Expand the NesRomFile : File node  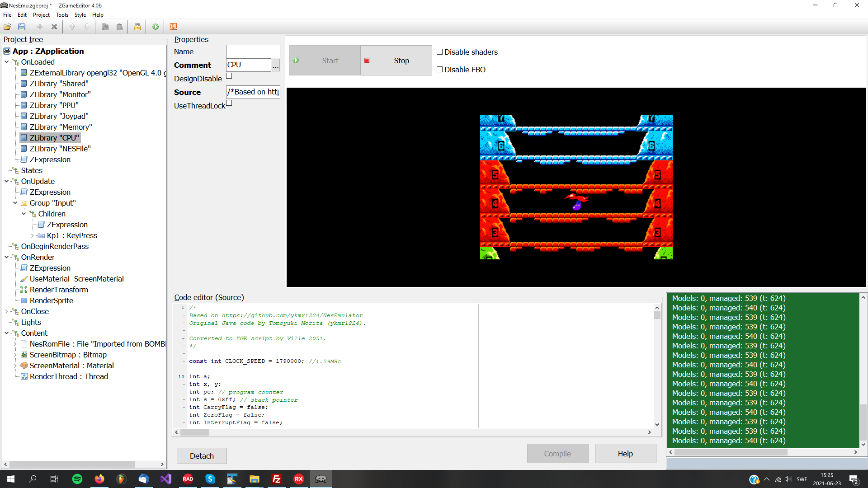[15, 344]
